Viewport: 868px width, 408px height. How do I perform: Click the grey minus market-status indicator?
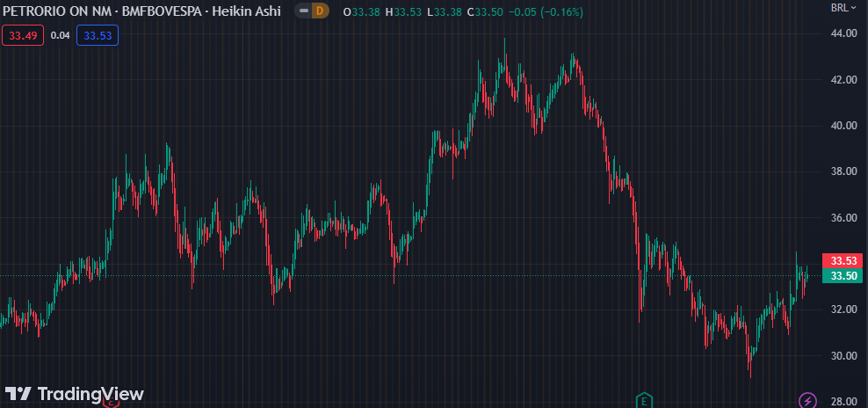click(303, 11)
